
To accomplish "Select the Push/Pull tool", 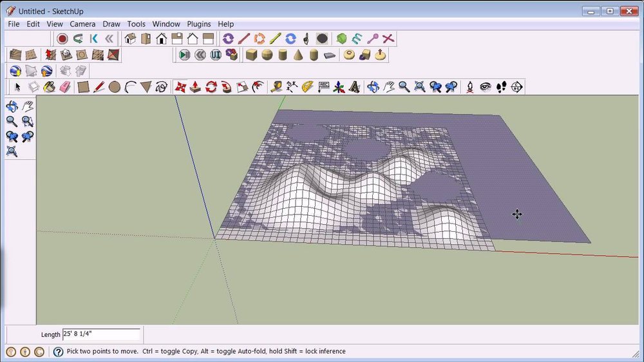I will 195,87.
